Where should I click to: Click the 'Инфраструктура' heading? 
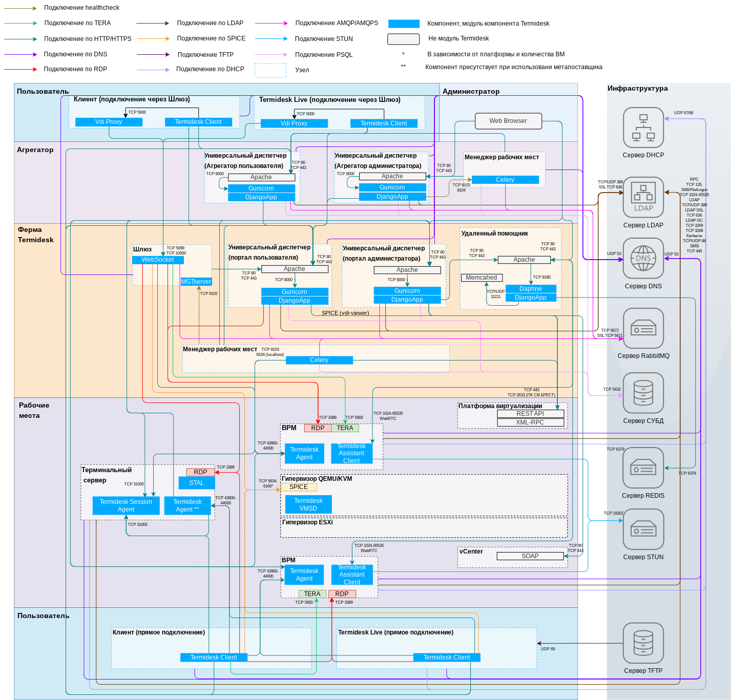638,89
